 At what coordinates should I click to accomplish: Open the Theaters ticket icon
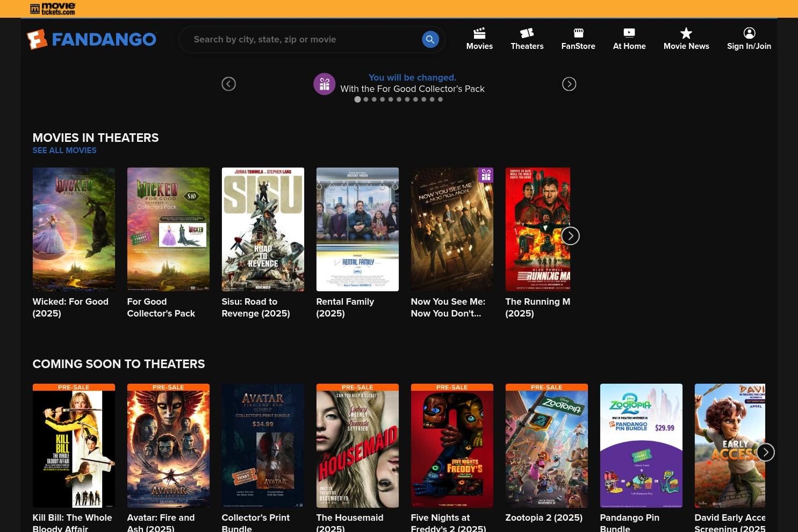[x=527, y=33]
